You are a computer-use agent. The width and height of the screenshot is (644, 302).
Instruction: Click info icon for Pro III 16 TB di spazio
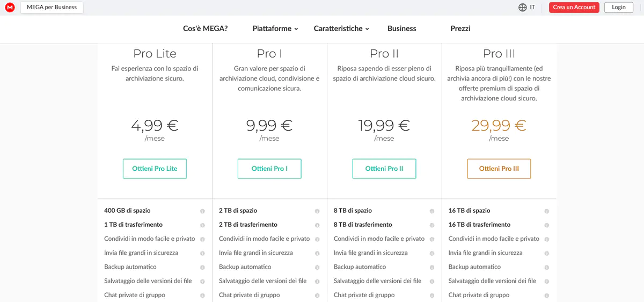click(x=547, y=211)
